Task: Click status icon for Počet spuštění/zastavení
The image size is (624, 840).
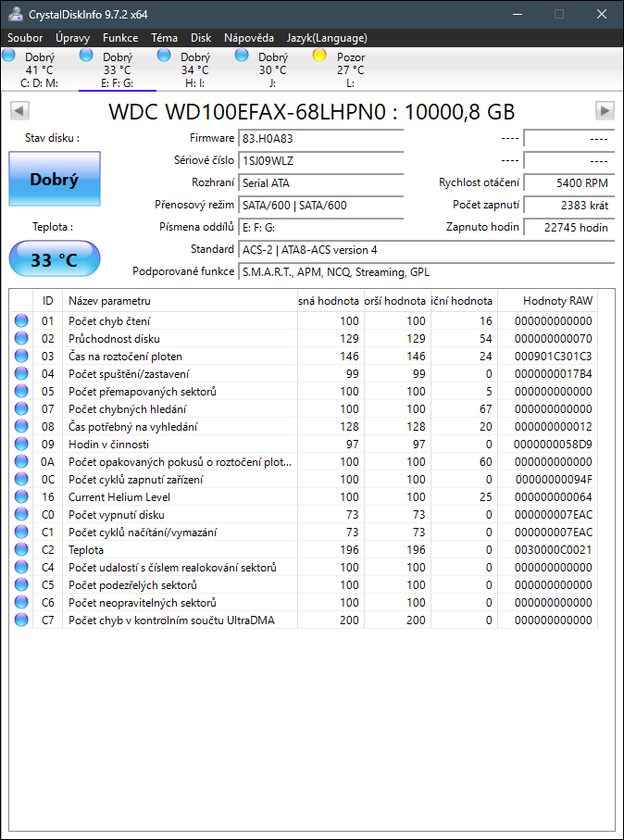Action: coord(21,374)
